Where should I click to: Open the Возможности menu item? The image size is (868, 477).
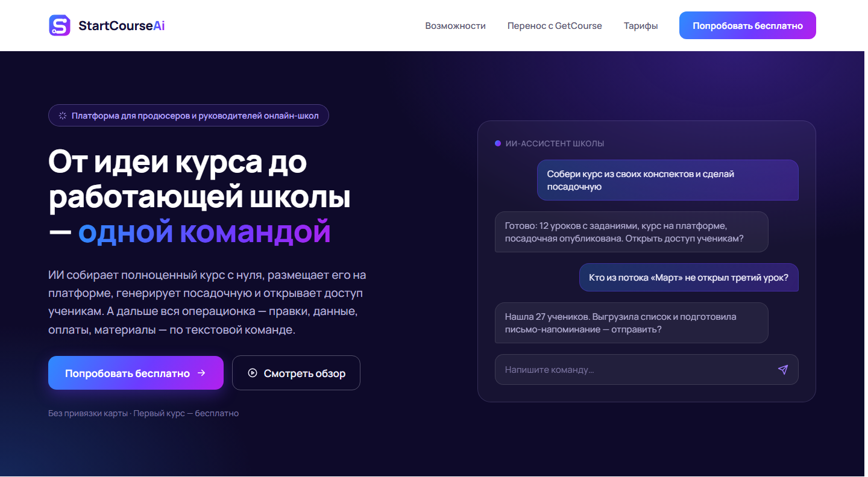[455, 26]
